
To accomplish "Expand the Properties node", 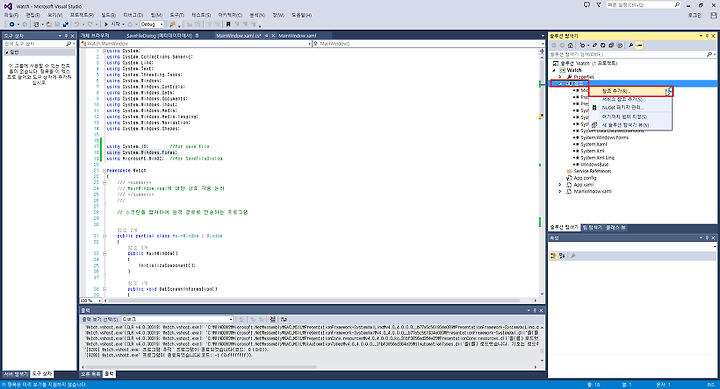I will (x=560, y=77).
